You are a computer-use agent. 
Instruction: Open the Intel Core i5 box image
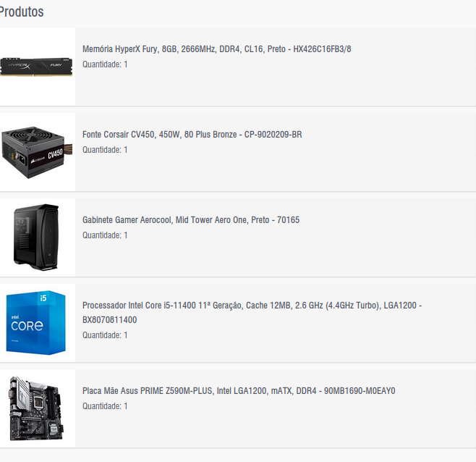click(x=36, y=323)
